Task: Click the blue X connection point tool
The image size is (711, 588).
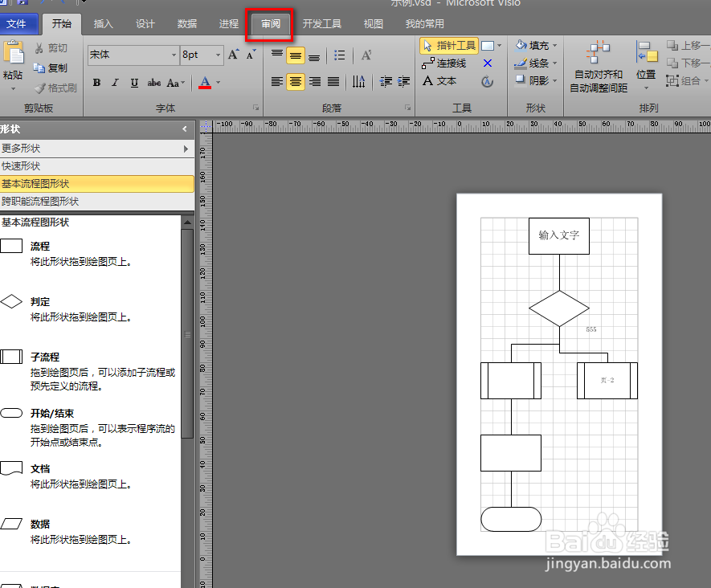Action: [x=488, y=63]
